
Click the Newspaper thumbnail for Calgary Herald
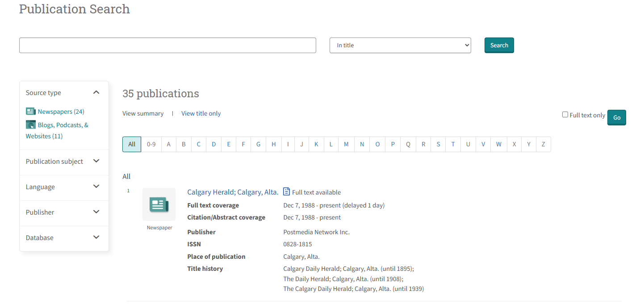pos(159,204)
